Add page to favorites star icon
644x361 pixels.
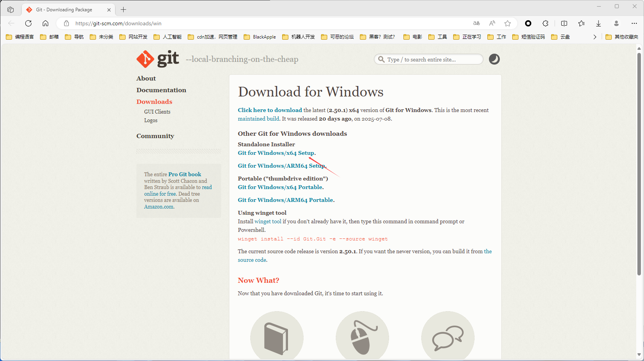[x=508, y=23]
